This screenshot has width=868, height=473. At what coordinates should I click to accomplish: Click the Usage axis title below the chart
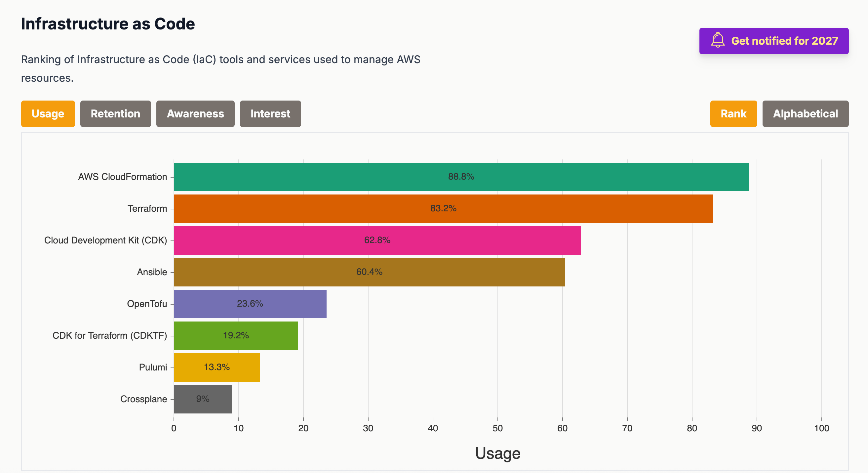tap(498, 453)
